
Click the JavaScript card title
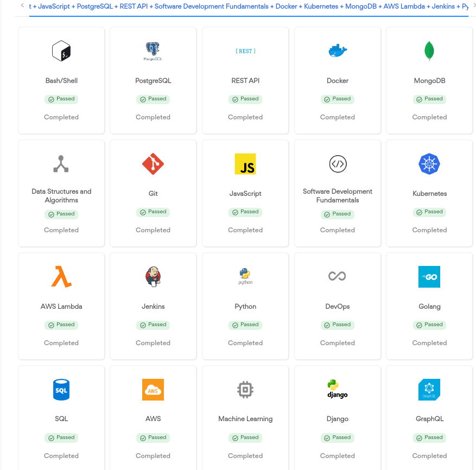(245, 193)
